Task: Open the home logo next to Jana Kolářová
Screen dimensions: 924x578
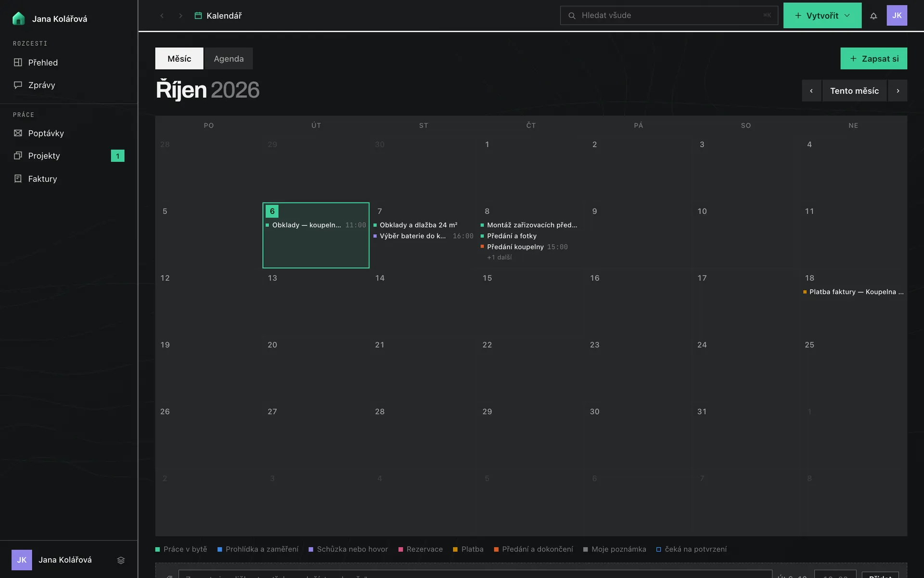Action: pos(18,18)
